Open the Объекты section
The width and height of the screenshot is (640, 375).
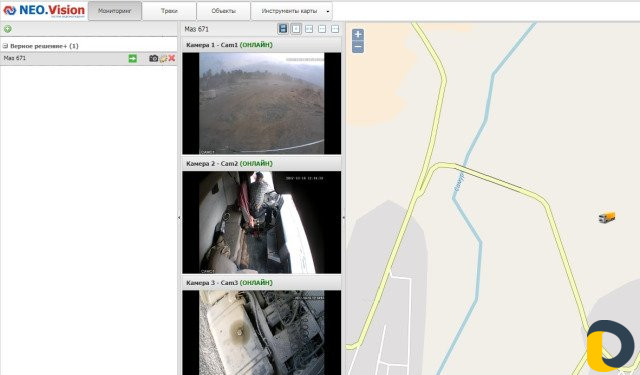(x=223, y=11)
